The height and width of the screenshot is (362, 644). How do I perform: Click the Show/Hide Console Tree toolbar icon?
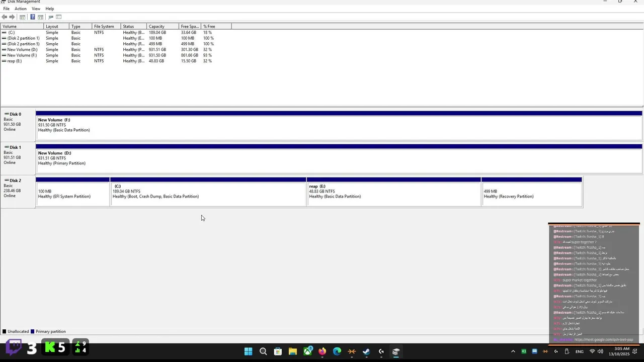tap(23, 17)
